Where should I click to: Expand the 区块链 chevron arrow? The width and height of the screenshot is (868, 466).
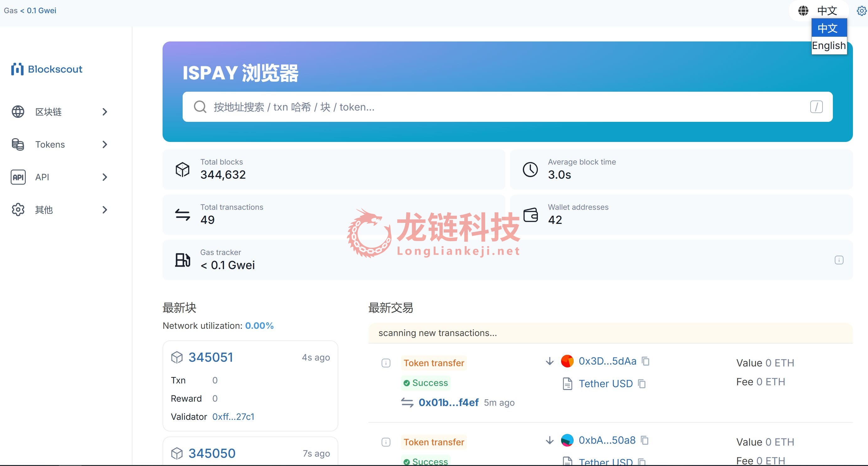pos(105,111)
